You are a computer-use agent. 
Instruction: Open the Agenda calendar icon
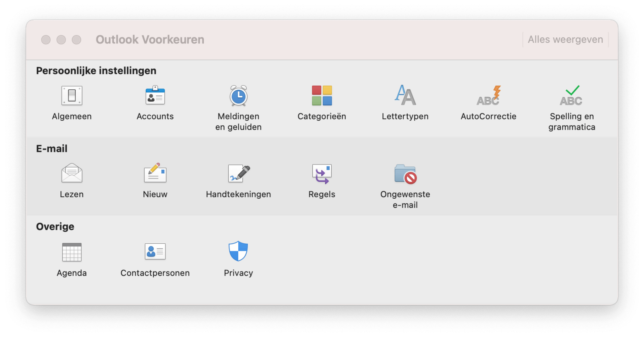coord(72,252)
